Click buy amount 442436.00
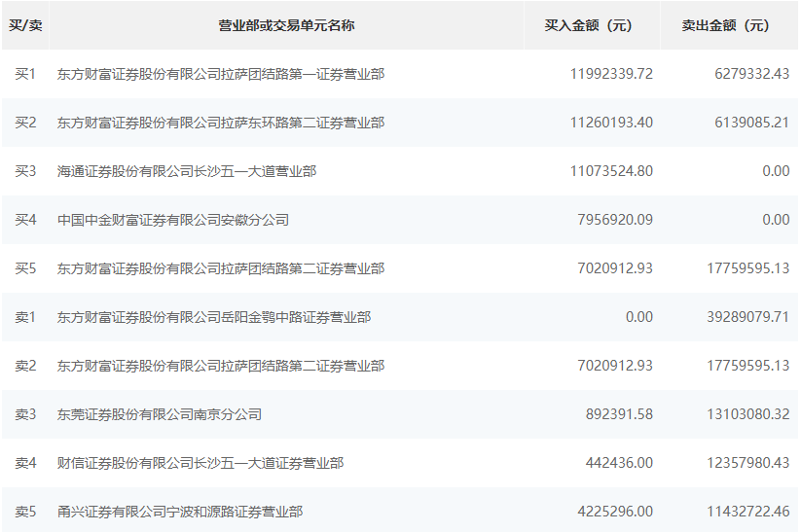Viewport: 801px width, 532px height. click(619, 463)
